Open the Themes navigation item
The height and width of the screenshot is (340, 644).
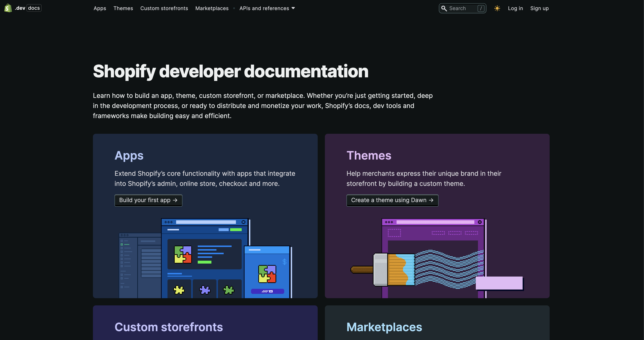[x=123, y=8]
